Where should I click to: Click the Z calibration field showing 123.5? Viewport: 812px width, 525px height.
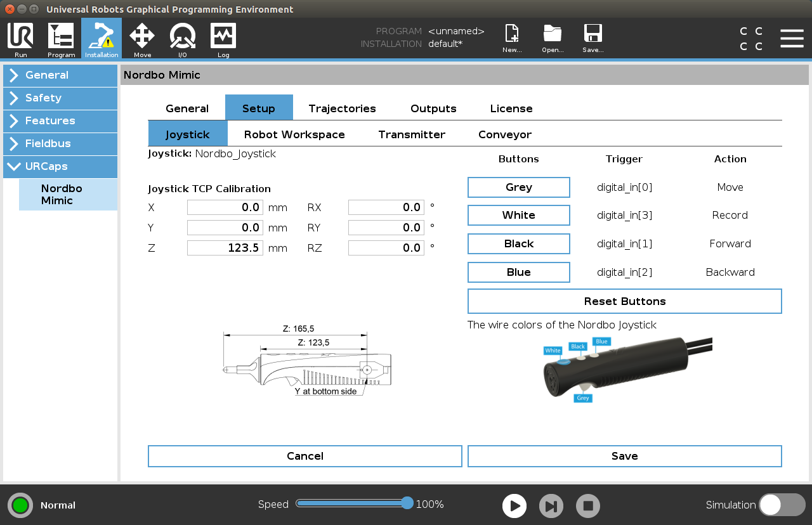coord(225,248)
